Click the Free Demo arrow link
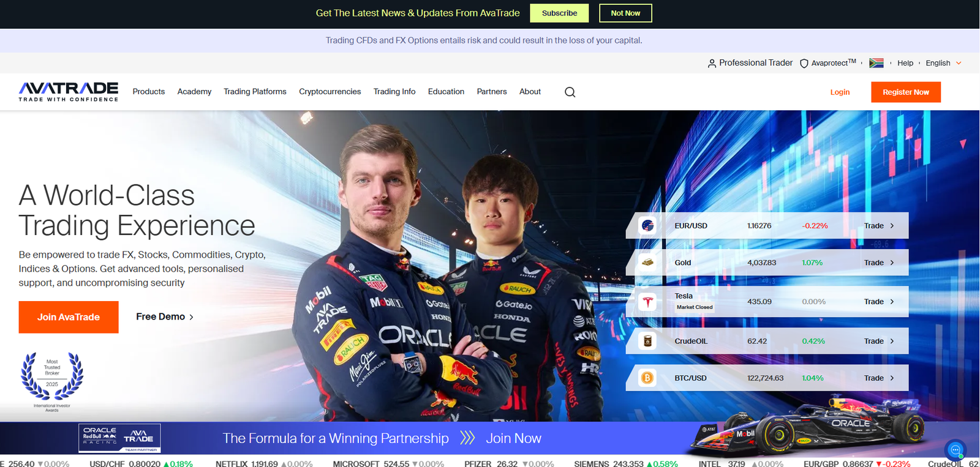 pyautogui.click(x=165, y=317)
